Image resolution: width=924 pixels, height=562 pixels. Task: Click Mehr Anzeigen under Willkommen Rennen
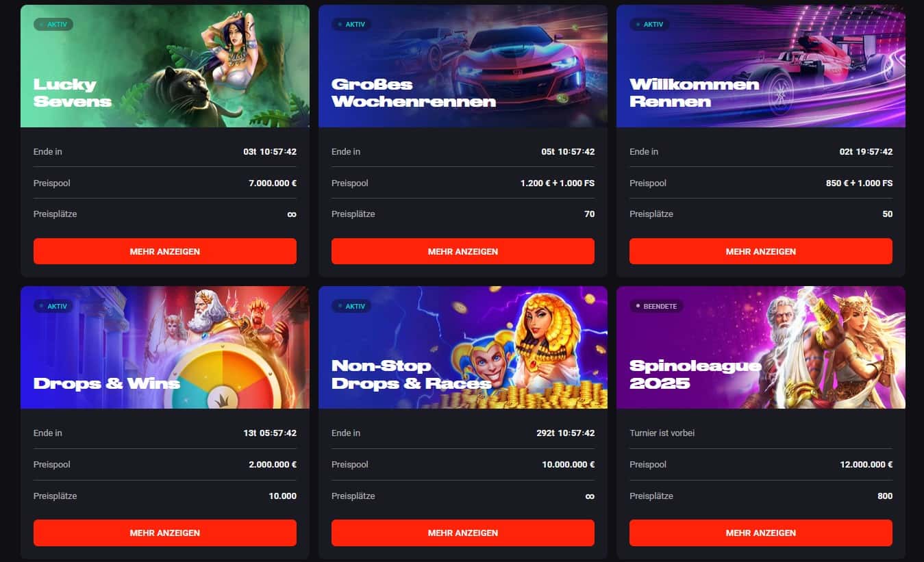(x=761, y=251)
